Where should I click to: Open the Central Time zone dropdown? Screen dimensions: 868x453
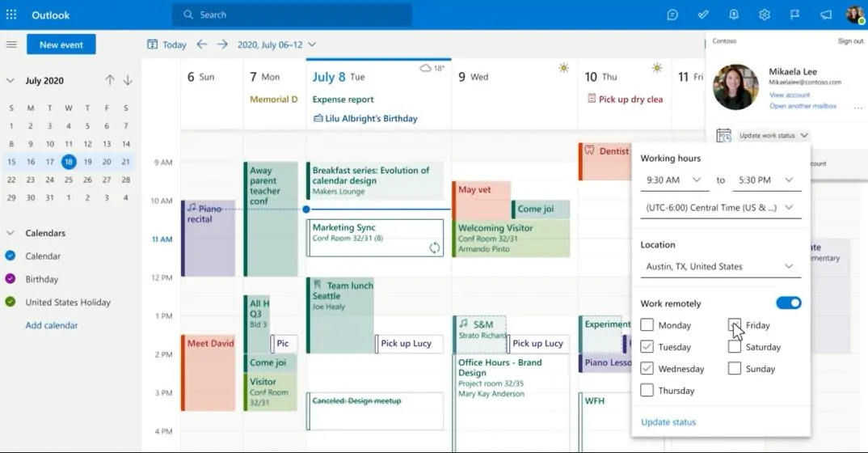pyautogui.click(x=720, y=208)
